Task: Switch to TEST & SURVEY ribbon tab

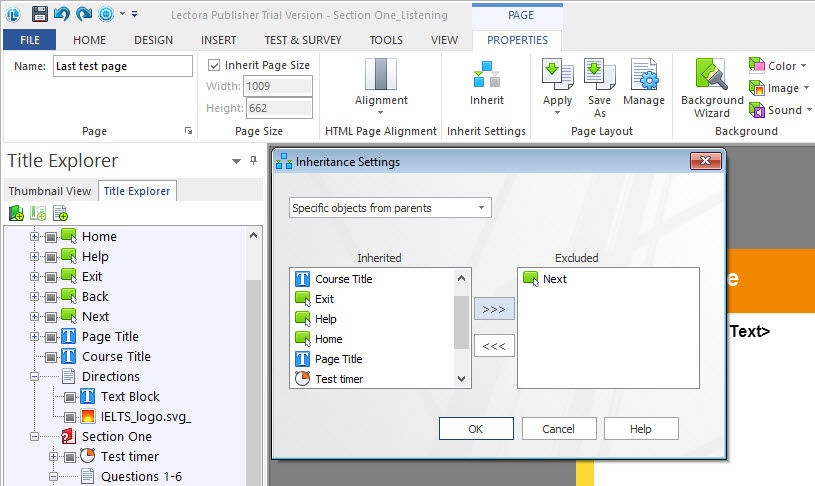Action: 303,40
